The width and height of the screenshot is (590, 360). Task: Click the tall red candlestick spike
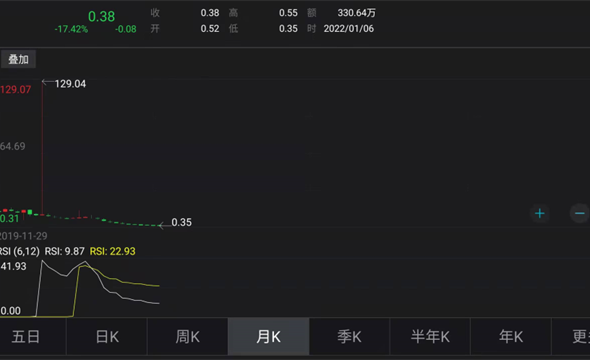(42, 147)
